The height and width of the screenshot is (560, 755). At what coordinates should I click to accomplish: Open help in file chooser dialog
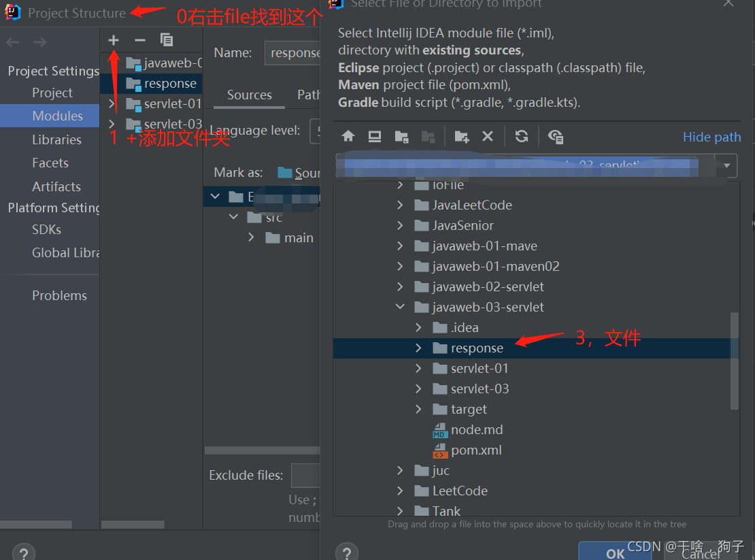click(x=347, y=552)
